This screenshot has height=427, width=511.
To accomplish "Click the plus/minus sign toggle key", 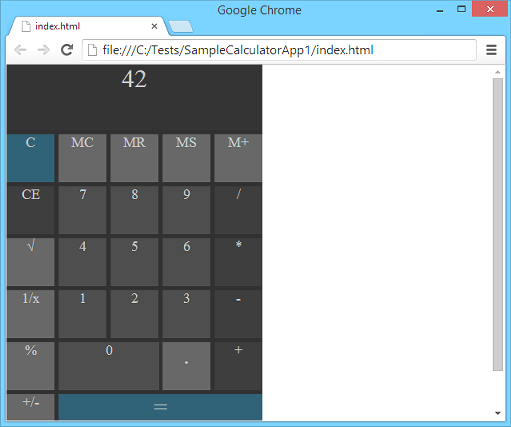I will 31,407.
